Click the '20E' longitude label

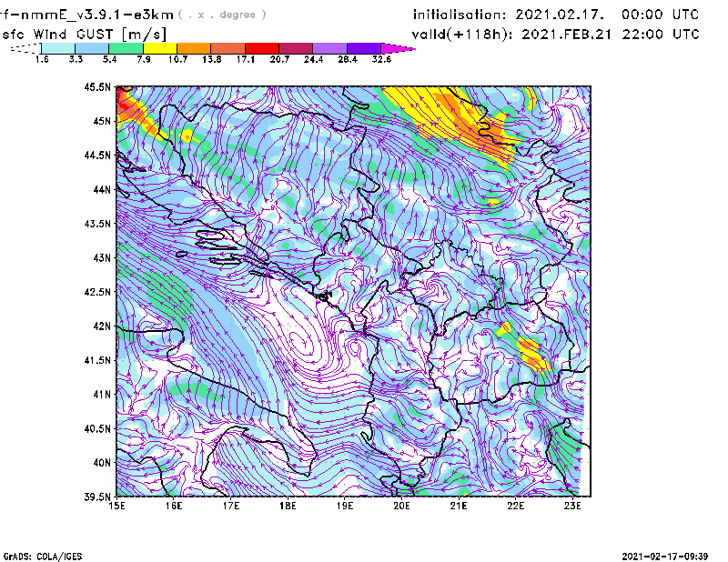click(x=401, y=506)
